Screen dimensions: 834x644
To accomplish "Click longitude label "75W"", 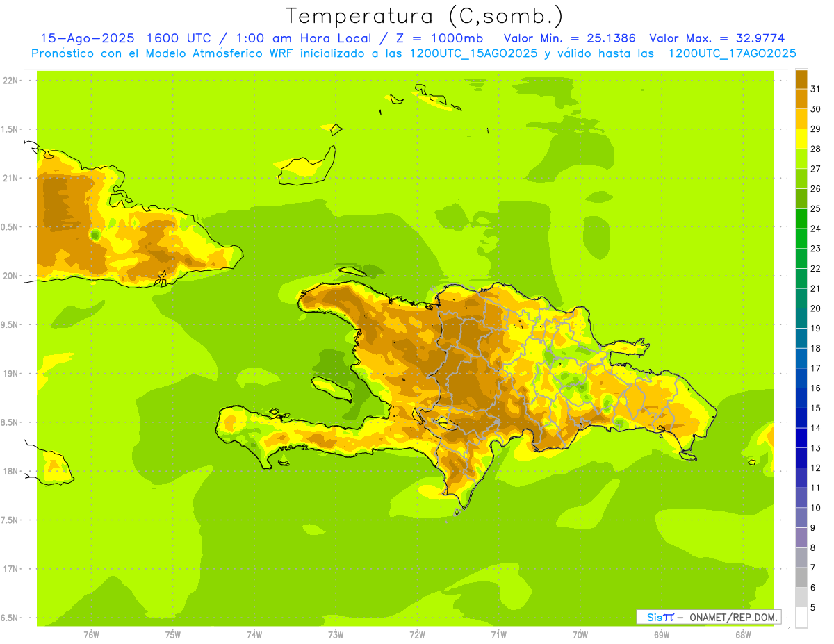I will coord(173,635).
